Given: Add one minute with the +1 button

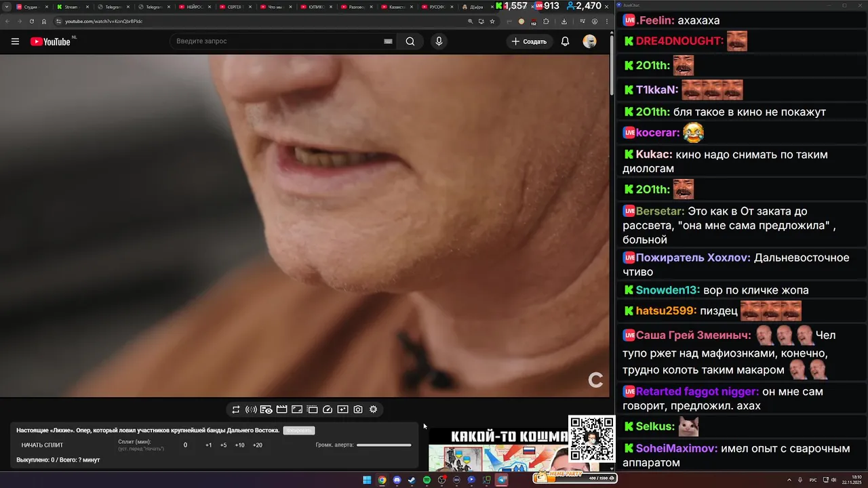Looking at the screenshot, I should (208, 445).
